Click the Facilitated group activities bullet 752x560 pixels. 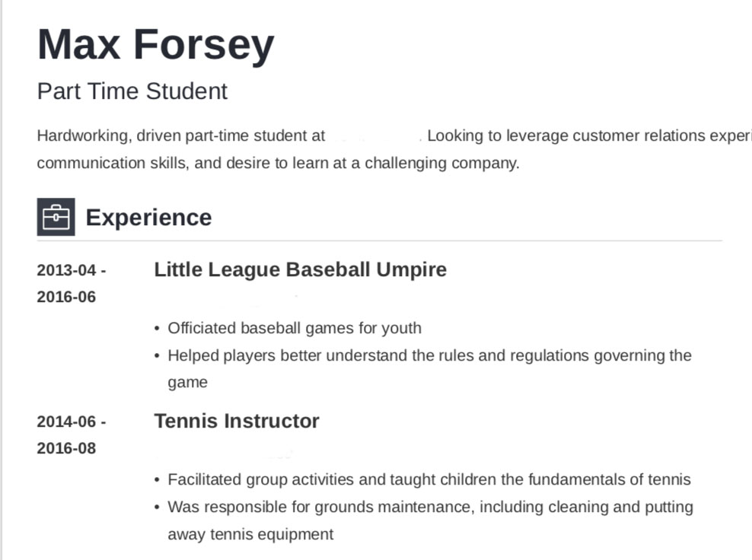(429, 479)
